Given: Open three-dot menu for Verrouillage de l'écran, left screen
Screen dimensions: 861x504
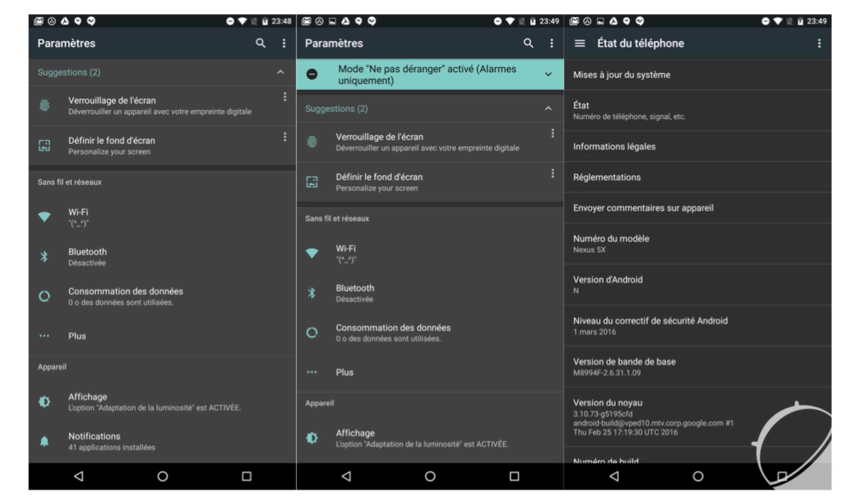Looking at the screenshot, I should pos(285,97).
